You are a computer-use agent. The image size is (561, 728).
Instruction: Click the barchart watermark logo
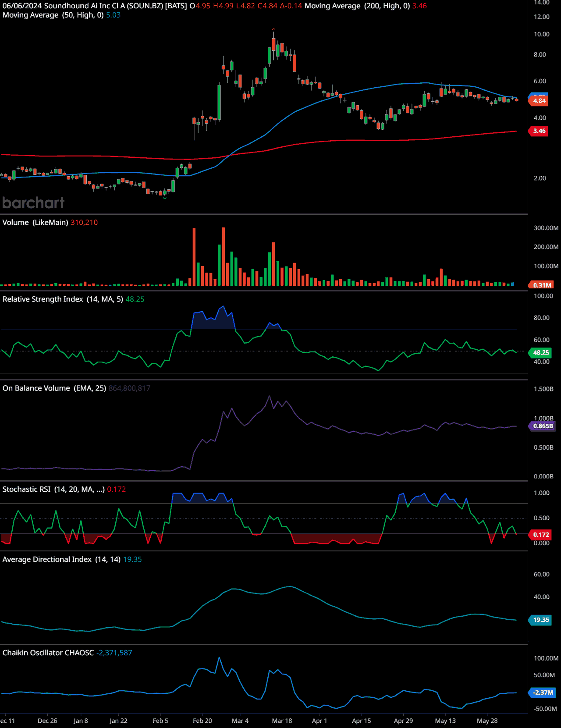tap(33, 202)
